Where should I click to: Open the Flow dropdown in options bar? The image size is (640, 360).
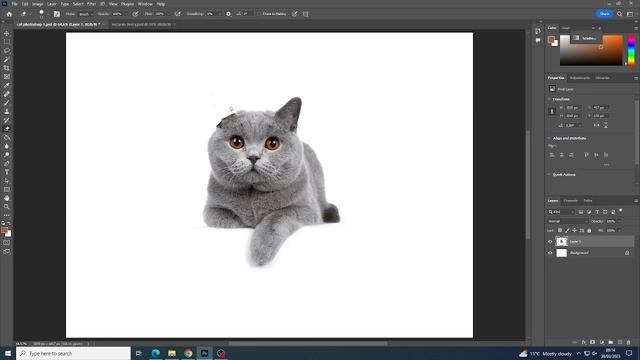(168, 14)
